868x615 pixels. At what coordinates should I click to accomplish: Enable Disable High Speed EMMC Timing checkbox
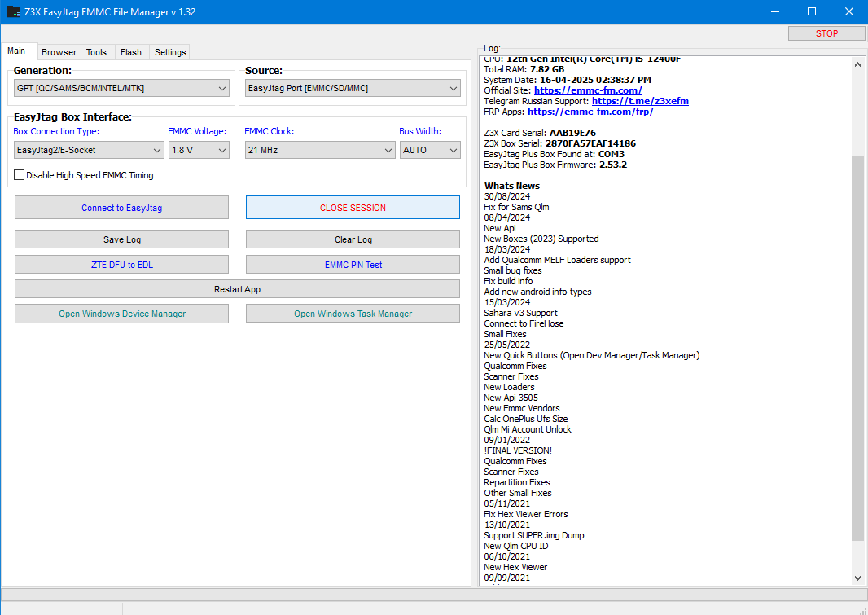pyautogui.click(x=20, y=175)
